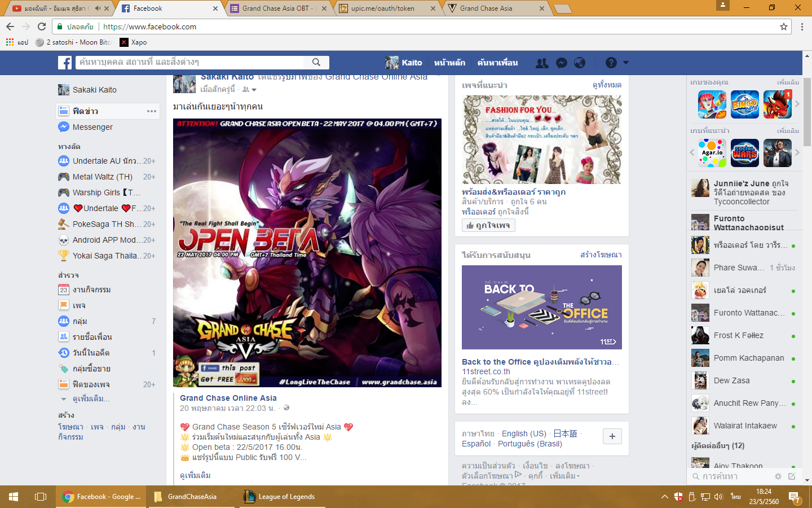
Task: Open the Apps shortcut in bookmarks bar
Action: point(17,42)
